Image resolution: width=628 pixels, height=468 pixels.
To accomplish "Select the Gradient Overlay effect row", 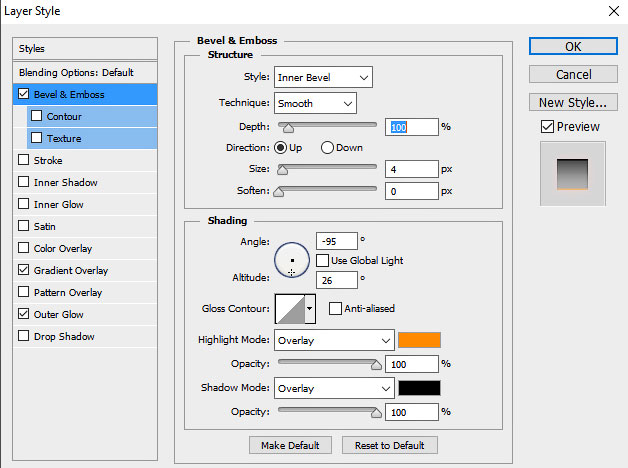I will click(x=85, y=271).
